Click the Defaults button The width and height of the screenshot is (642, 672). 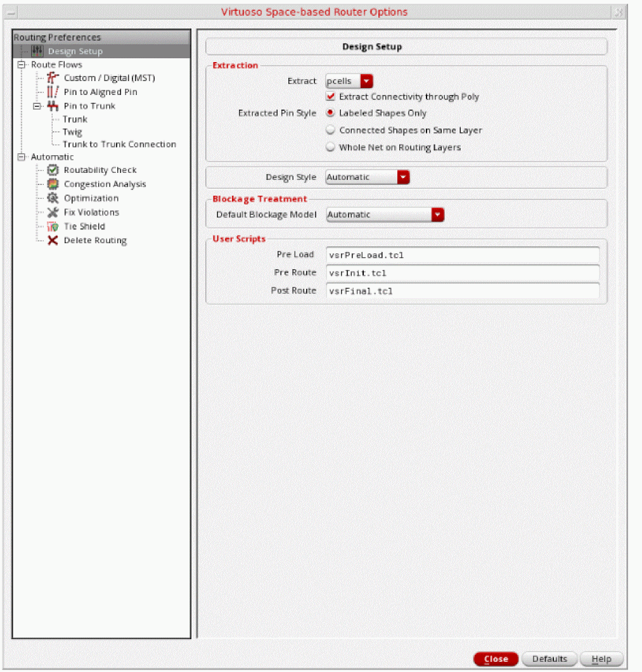point(550,659)
